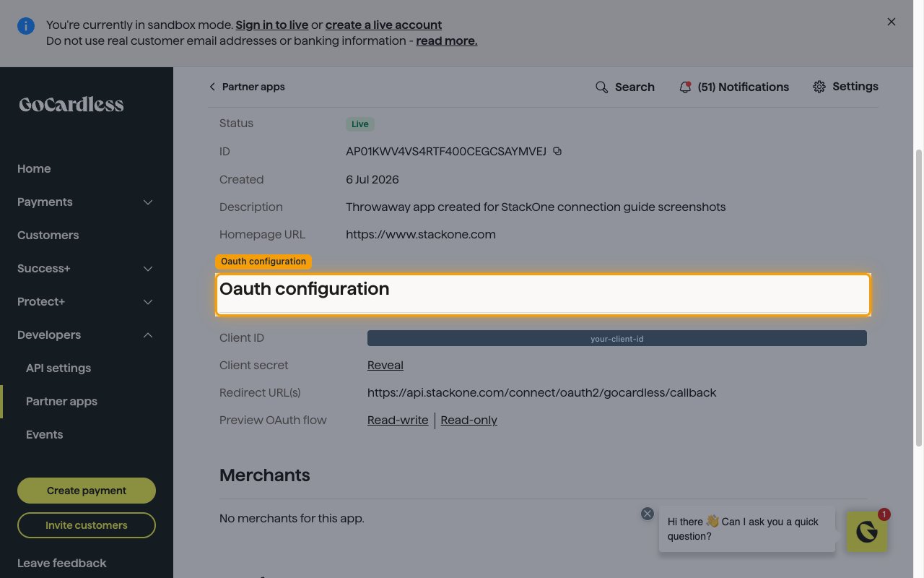This screenshot has height=578, width=924.
Task: Go back to Partner apps breadcrumb
Action: pyautogui.click(x=253, y=87)
